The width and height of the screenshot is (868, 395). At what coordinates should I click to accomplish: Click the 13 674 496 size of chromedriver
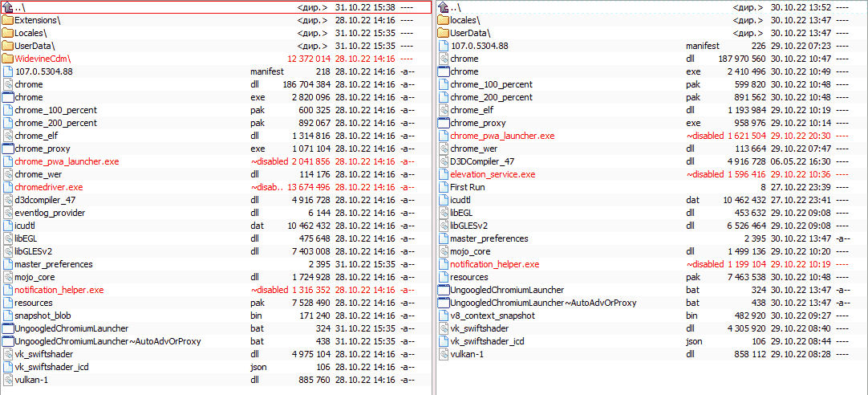coord(310,187)
